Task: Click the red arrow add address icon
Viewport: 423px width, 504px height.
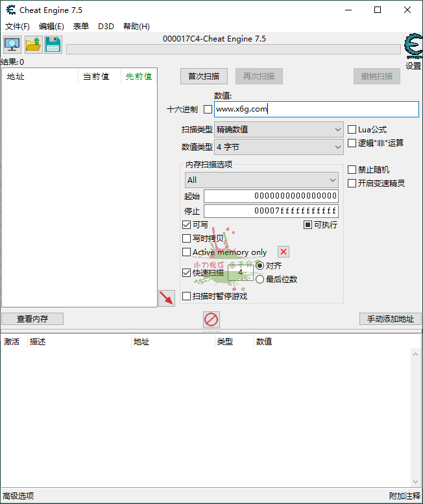Action: [167, 298]
